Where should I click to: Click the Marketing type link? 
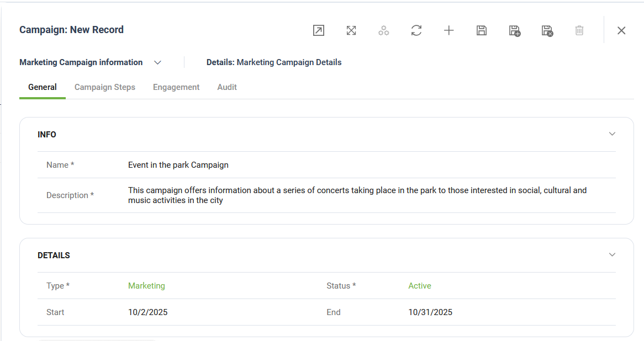click(146, 286)
